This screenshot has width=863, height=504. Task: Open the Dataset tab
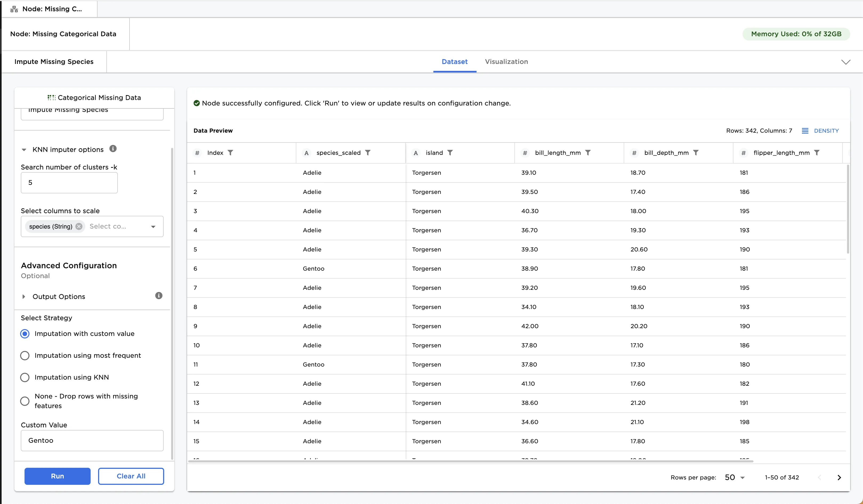[454, 62]
